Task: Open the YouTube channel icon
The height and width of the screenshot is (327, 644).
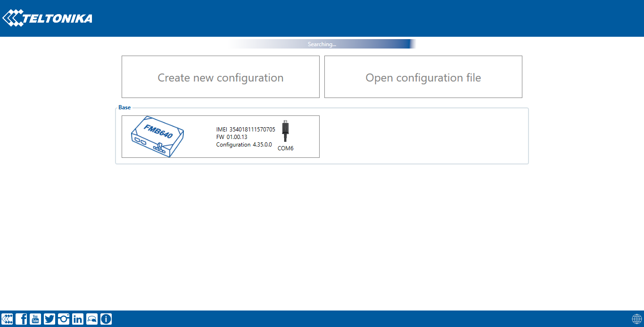Action: point(35,319)
